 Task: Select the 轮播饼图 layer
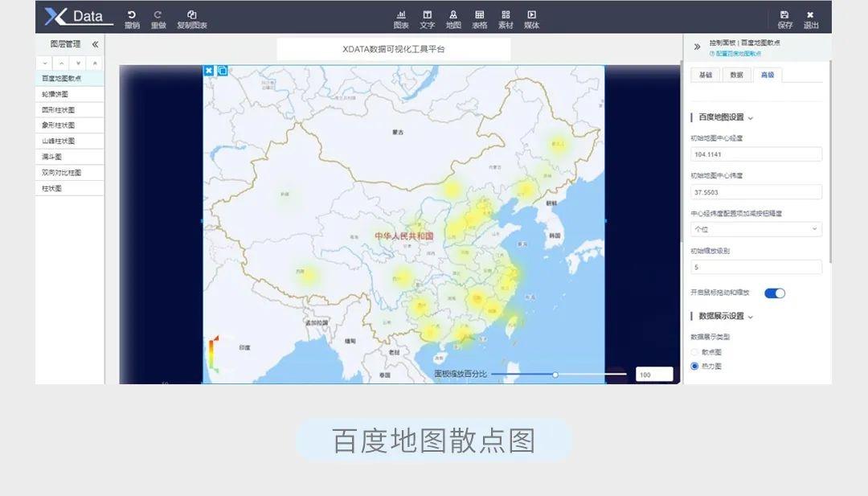pyautogui.click(x=70, y=94)
